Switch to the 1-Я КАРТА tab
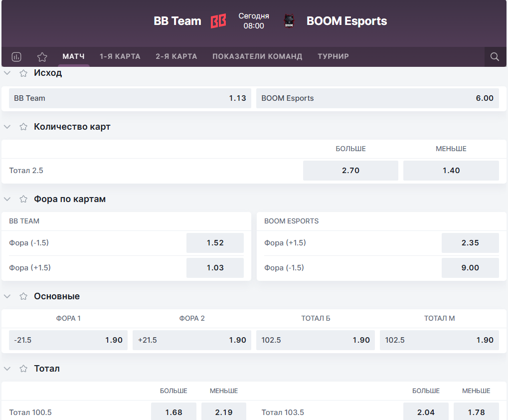Viewport: 508px width, 420px height. point(120,56)
